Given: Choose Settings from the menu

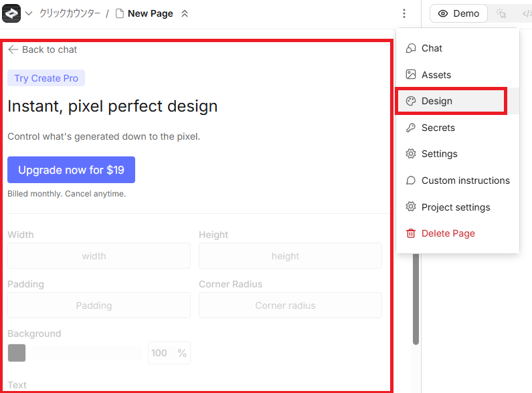Looking at the screenshot, I should click(457, 154).
